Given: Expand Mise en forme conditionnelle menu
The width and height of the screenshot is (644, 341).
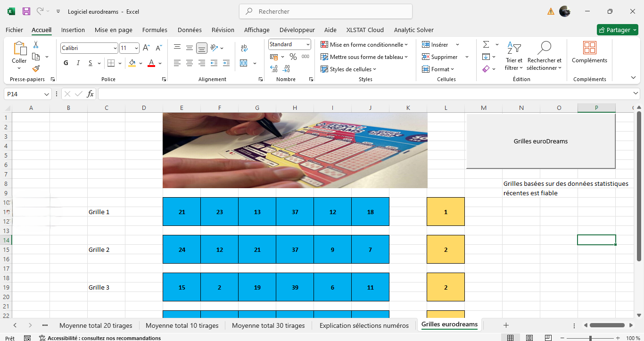Looking at the screenshot, I should 364,44.
